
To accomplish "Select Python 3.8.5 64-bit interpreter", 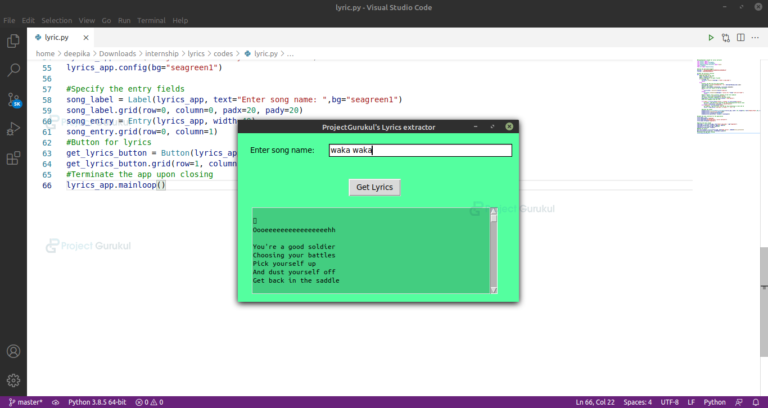I will pos(97,402).
